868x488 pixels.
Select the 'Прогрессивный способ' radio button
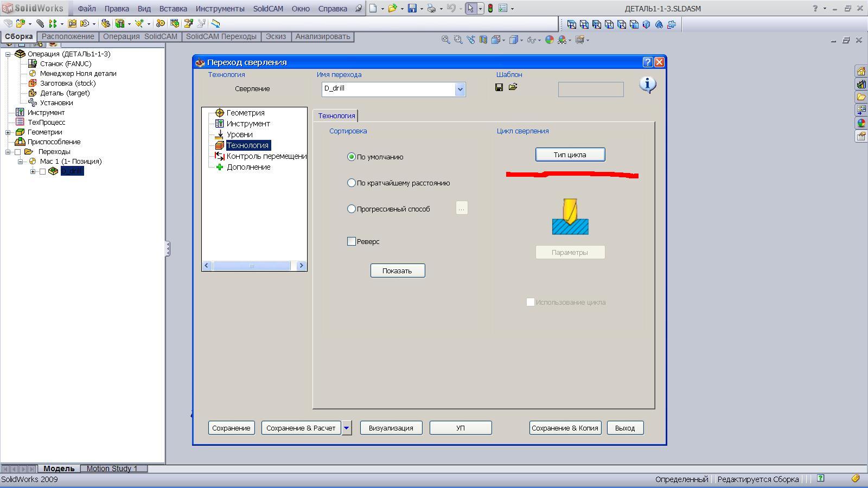[x=352, y=209]
